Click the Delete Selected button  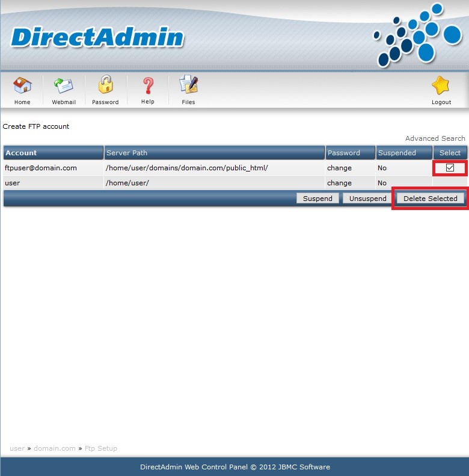tap(430, 199)
